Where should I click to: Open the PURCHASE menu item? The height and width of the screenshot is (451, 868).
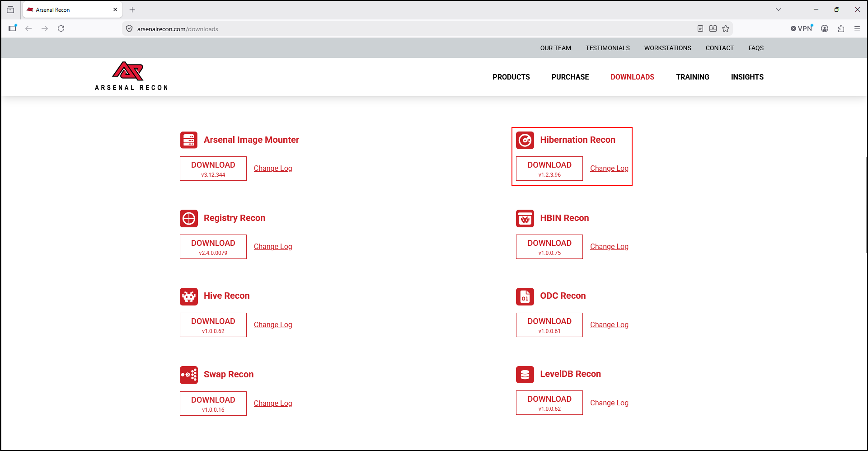570,77
